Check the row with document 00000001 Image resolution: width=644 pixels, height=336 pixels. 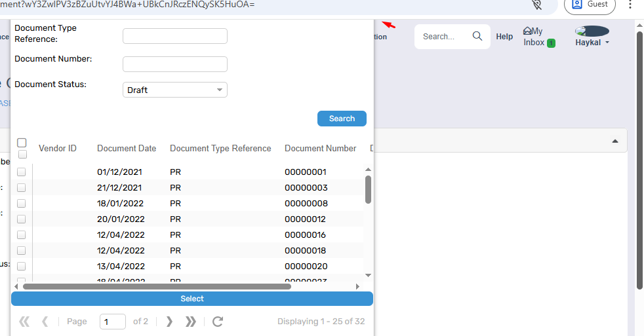22,172
